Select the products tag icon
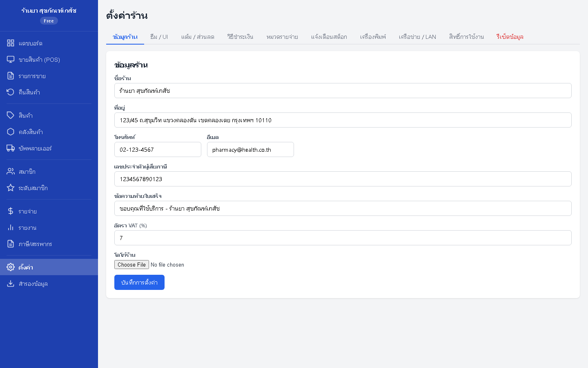 coord(11,115)
